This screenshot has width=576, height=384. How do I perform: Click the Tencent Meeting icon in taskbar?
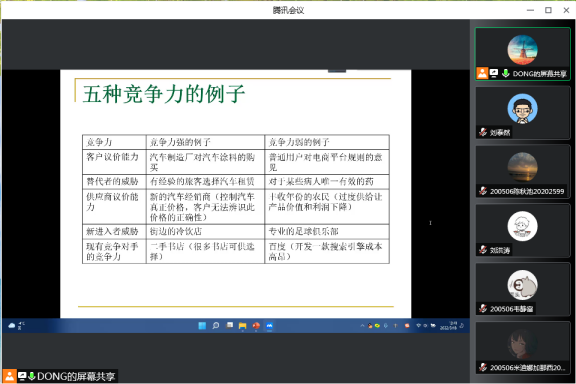click(270, 326)
